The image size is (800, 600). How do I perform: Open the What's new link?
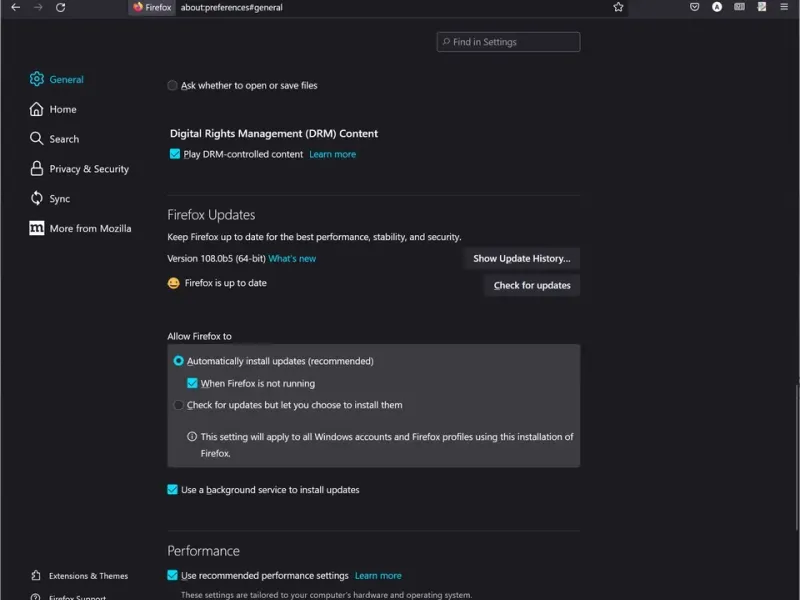coord(292,259)
